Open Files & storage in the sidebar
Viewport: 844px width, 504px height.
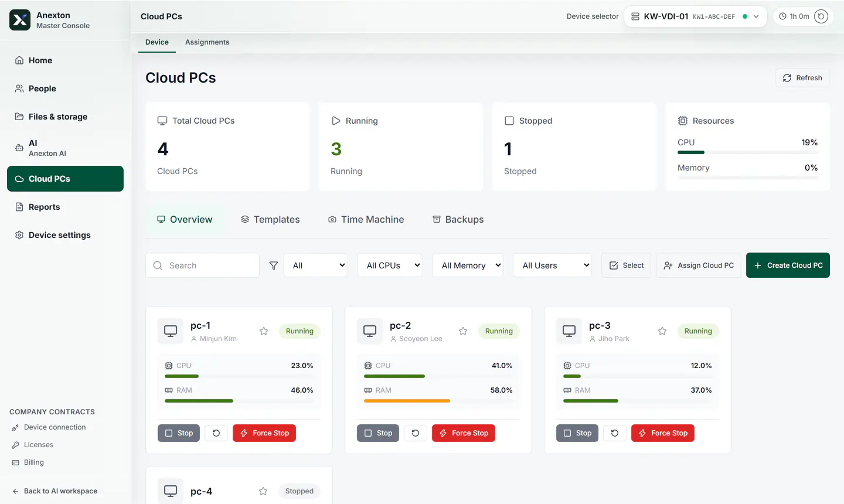tap(65, 117)
